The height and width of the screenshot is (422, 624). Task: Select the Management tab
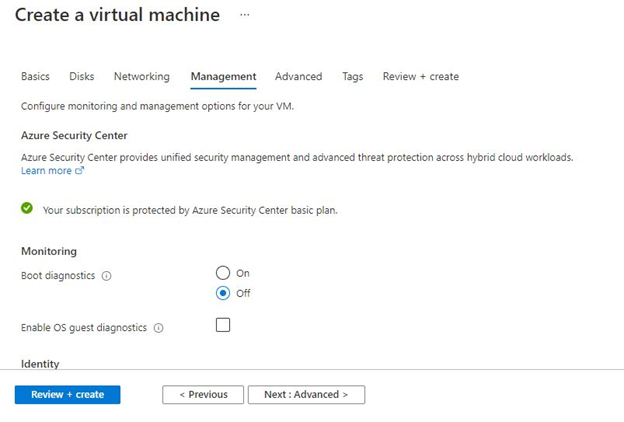tap(223, 77)
